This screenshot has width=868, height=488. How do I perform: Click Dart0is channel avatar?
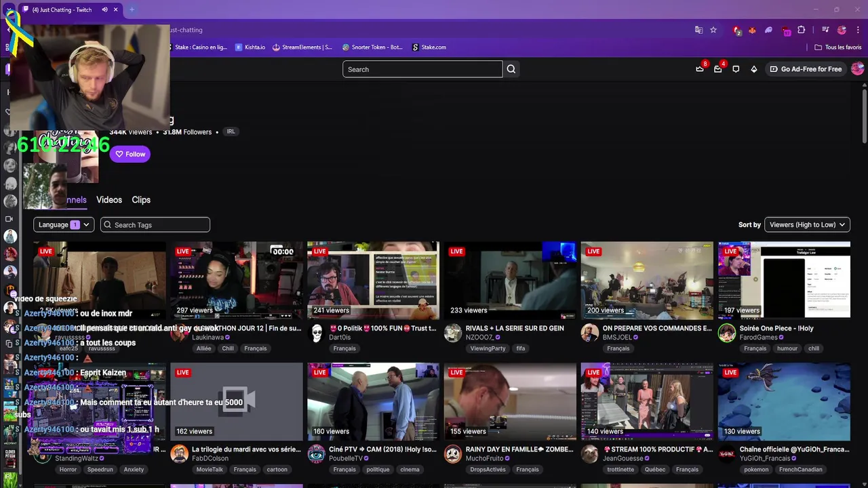pyautogui.click(x=317, y=333)
